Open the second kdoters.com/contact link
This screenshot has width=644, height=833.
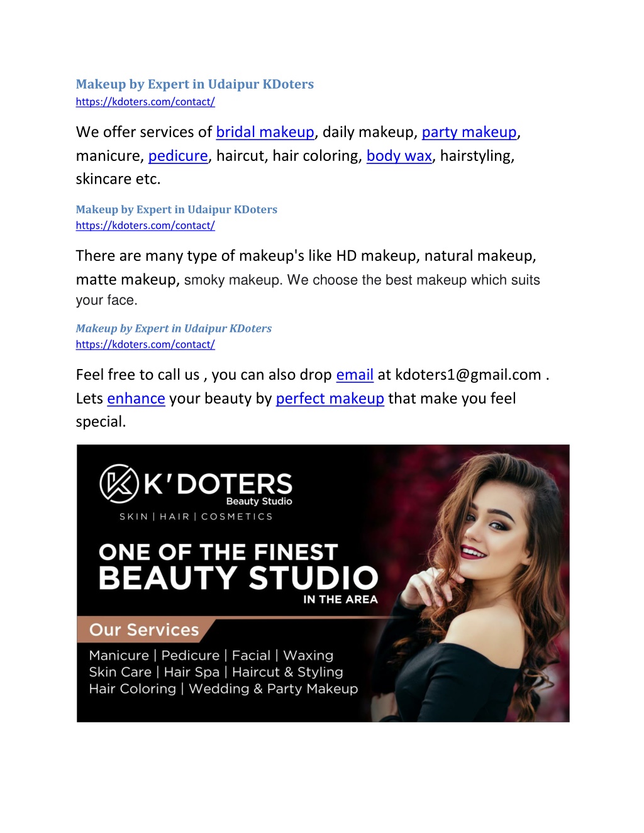pyautogui.click(x=145, y=226)
